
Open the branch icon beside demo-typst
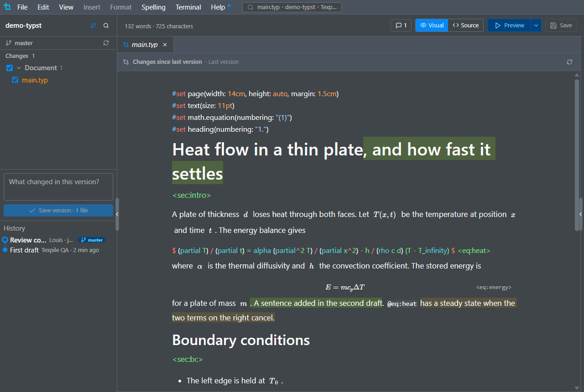tap(94, 26)
